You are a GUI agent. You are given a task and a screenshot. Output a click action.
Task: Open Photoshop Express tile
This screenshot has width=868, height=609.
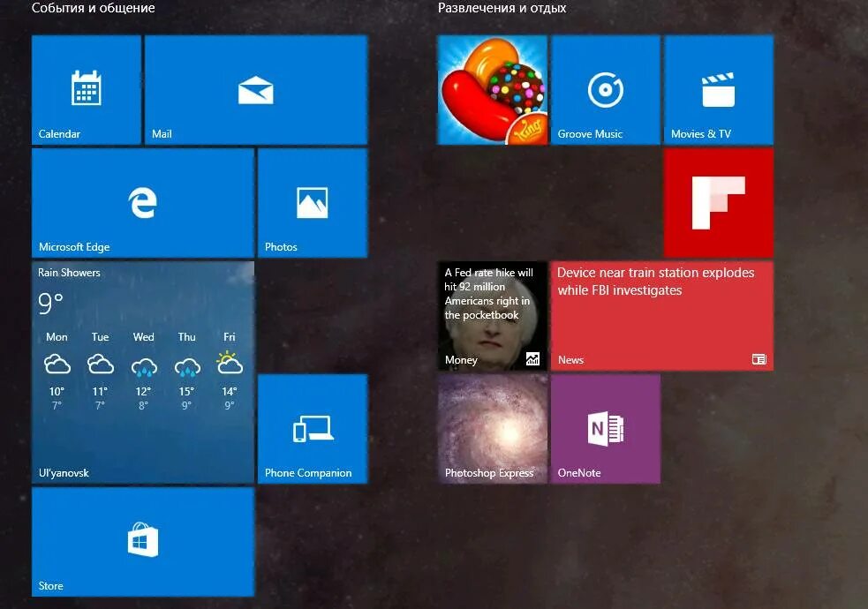point(493,429)
